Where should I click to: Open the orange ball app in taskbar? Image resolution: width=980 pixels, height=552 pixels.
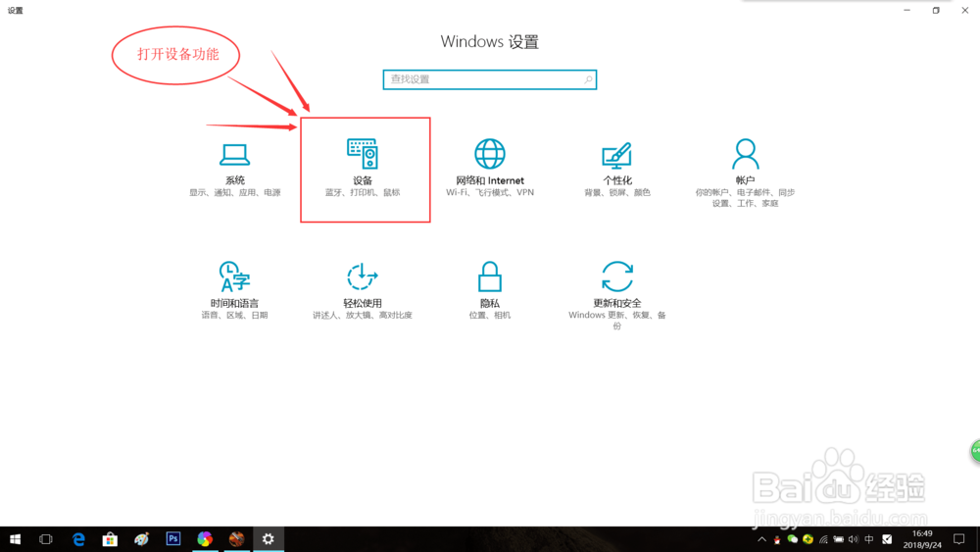point(237,539)
